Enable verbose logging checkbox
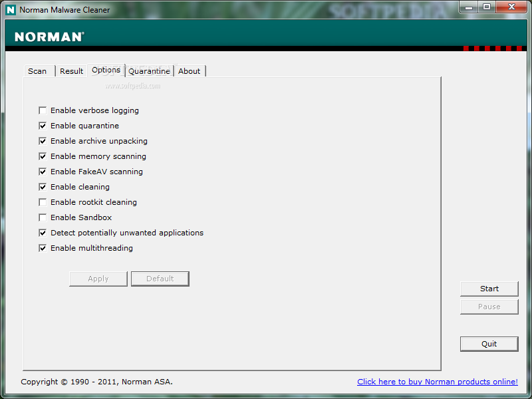Image resolution: width=532 pixels, height=399 pixels. (43, 110)
